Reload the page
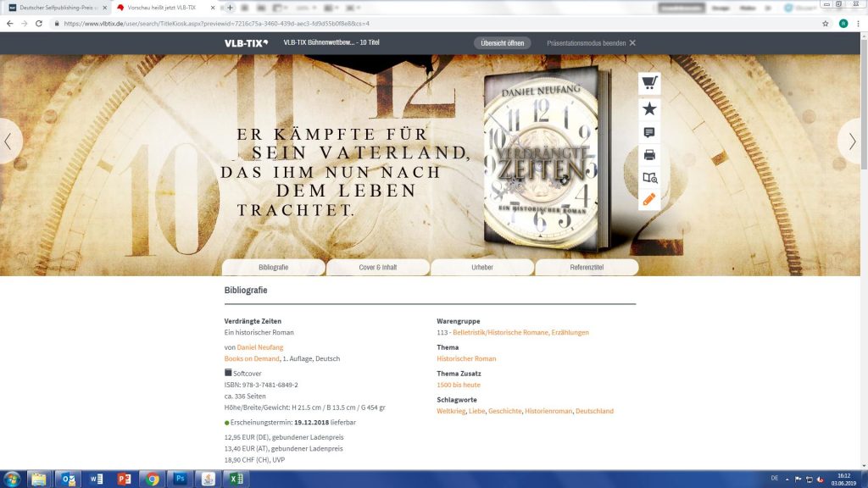The height and width of the screenshot is (488, 868). pos(39,24)
